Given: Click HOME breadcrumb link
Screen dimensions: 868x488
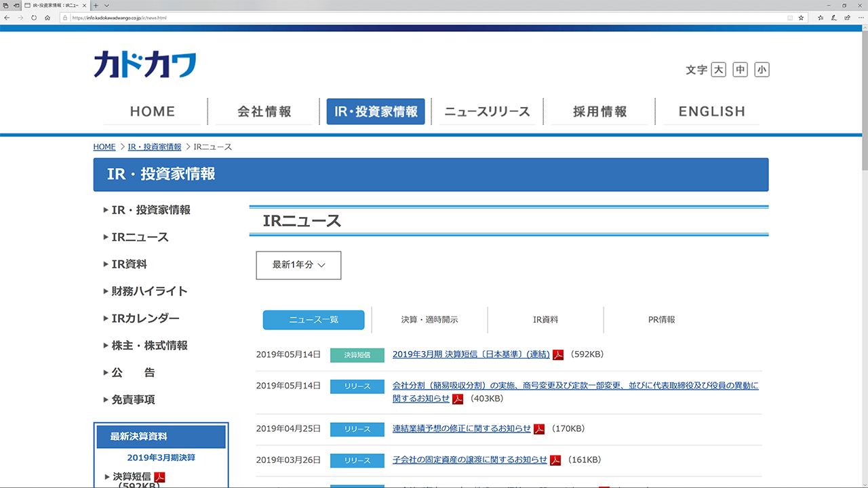Looking at the screenshot, I should [x=104, y=147].
